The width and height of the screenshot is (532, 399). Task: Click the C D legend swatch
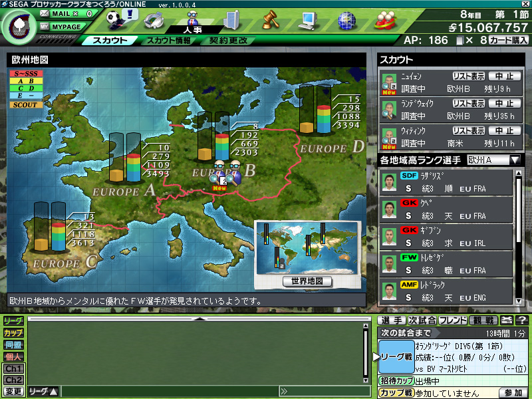pos(26,88)
